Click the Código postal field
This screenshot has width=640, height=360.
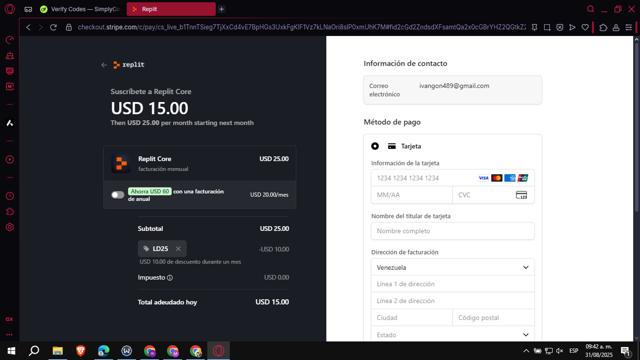(493, 318)
